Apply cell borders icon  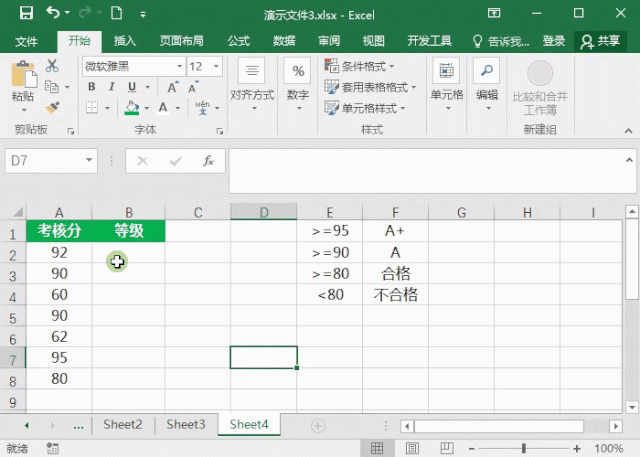[x=92, y=108]
